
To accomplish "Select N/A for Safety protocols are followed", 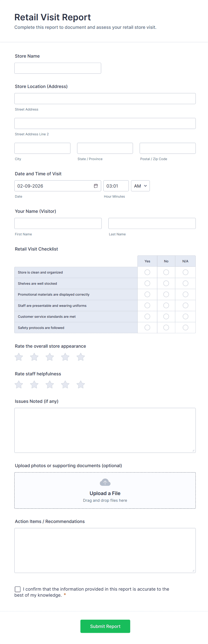I will coord(185,328).
